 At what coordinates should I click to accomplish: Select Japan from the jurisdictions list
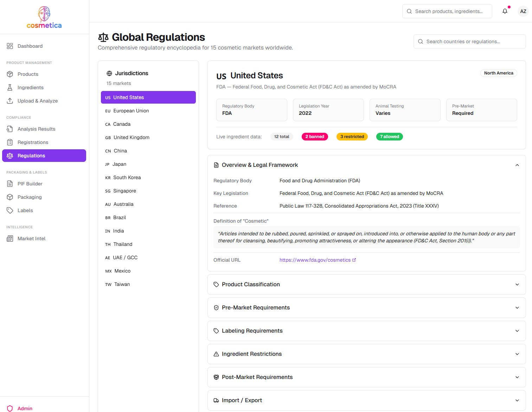coord(119,164)
